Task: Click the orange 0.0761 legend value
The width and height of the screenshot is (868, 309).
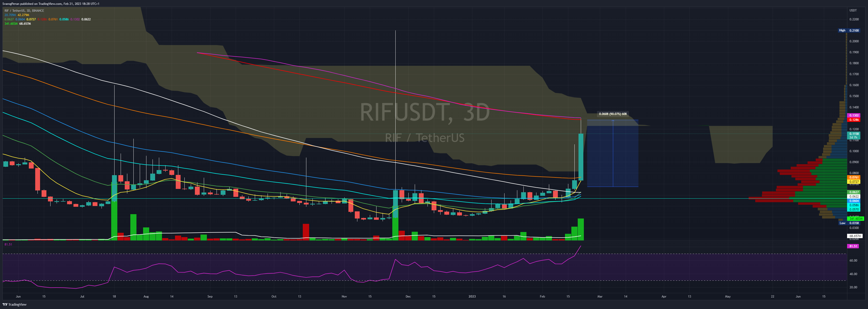Action: pyautogui.click(x=53, y=20)
